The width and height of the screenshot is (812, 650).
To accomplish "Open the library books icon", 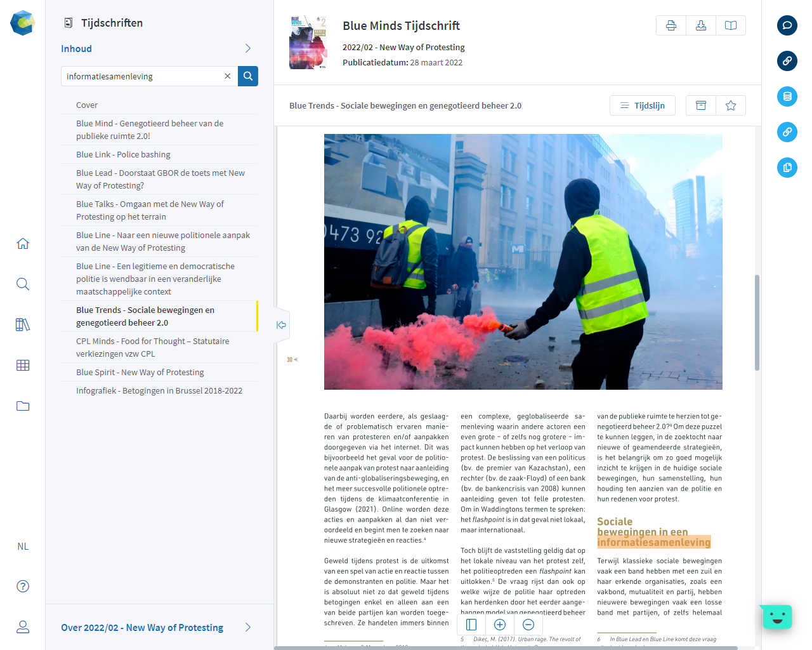I will 23,325.
